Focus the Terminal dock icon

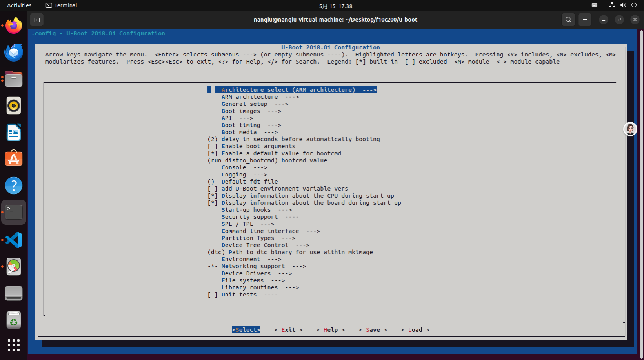pyautogui.click(x=14, y=212)
